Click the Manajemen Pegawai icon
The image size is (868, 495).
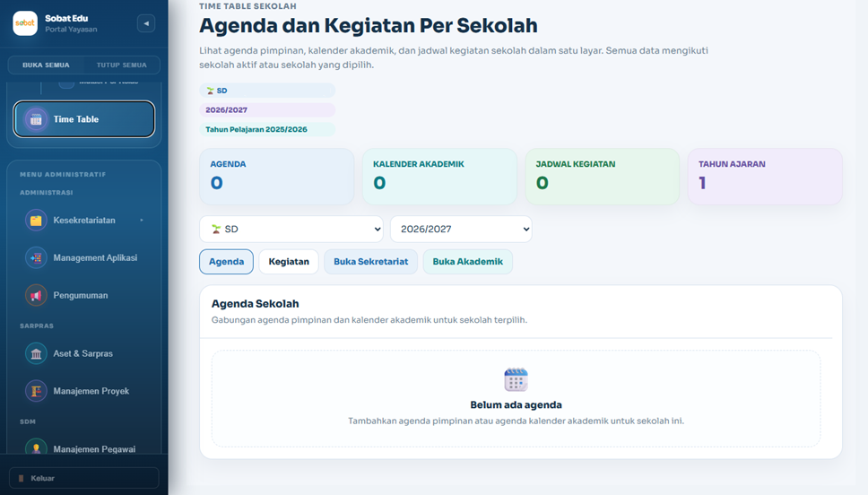click(36, 447)
